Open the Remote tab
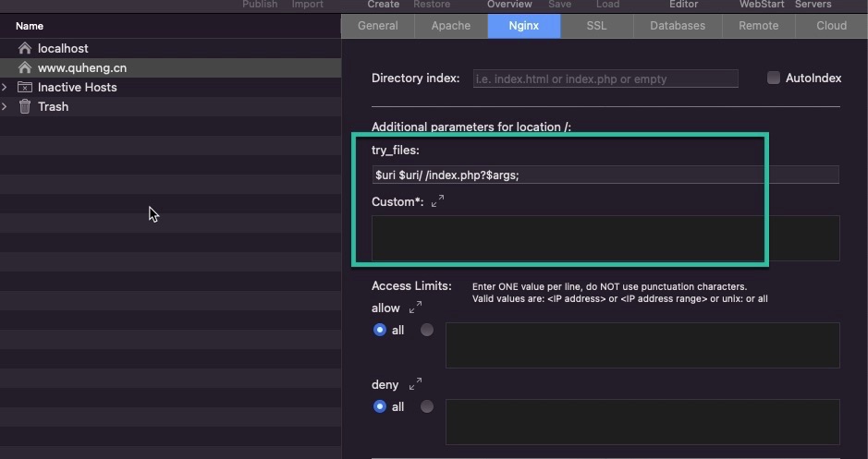The image size is (868, 459). pos(758,26)
